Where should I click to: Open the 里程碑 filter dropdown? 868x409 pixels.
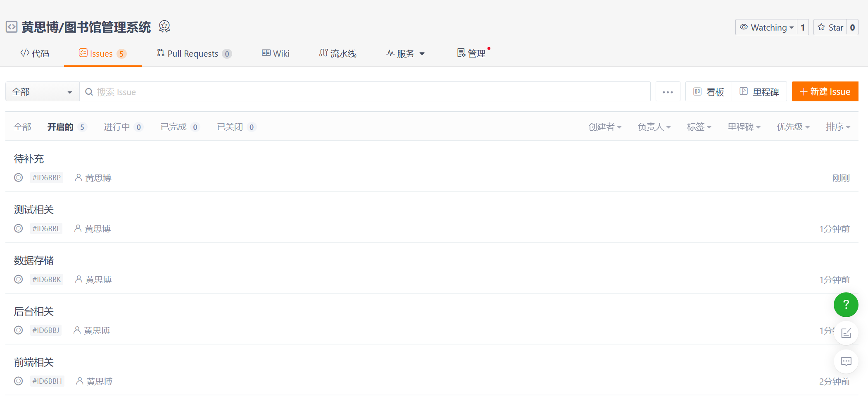[744, 127]
